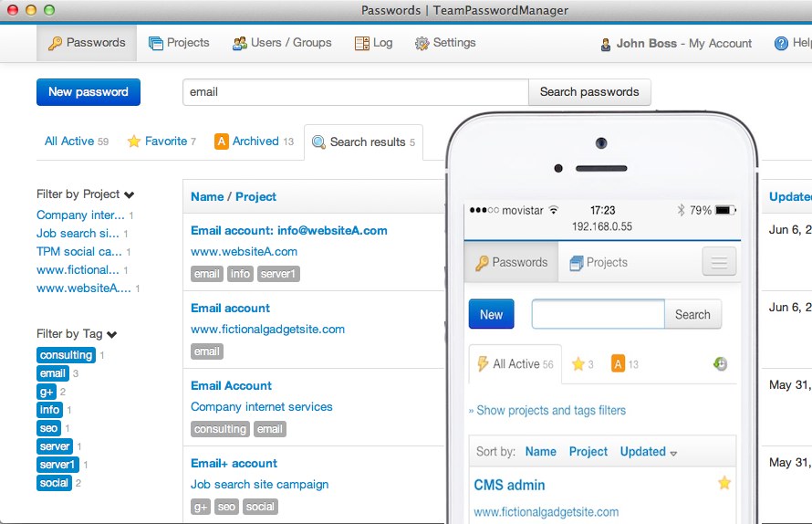Click the blue New button on phone
Image resolution: width=812 pixels, height=524 pixels.
(x=492, y=315)
